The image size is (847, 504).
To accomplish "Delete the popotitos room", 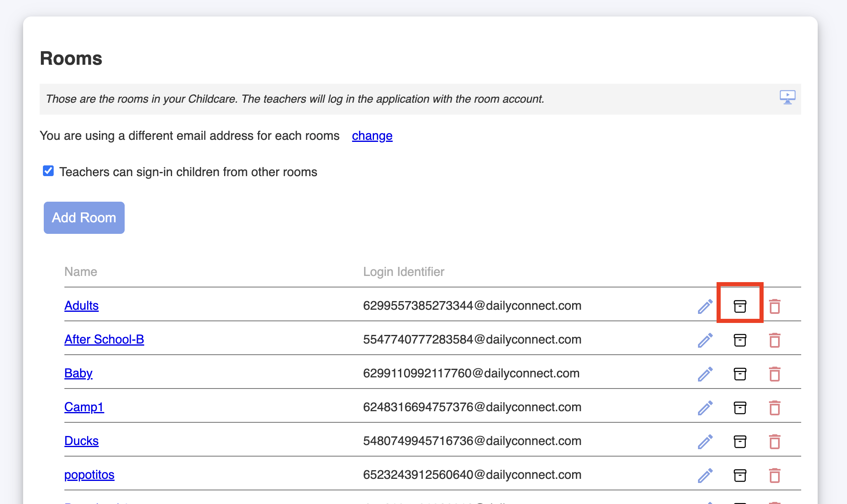I will (x=774, y=475).
